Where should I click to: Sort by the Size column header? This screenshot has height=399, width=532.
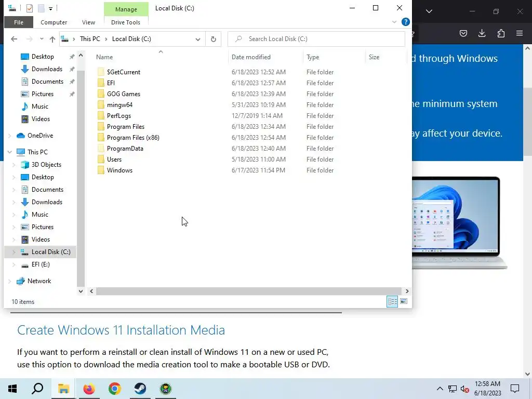click(374, 57)
